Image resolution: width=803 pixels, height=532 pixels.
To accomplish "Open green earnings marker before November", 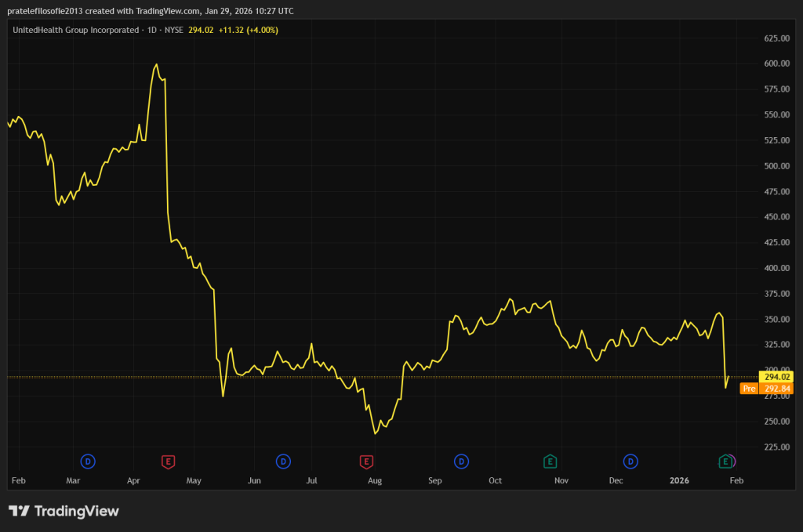I will (550, 461).
